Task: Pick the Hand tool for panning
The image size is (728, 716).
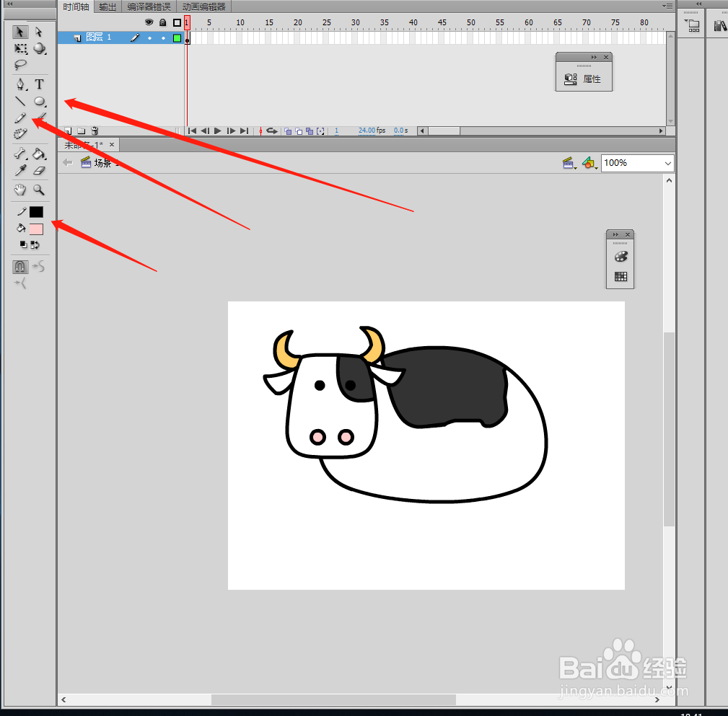Action: click(x=19, y=190)
